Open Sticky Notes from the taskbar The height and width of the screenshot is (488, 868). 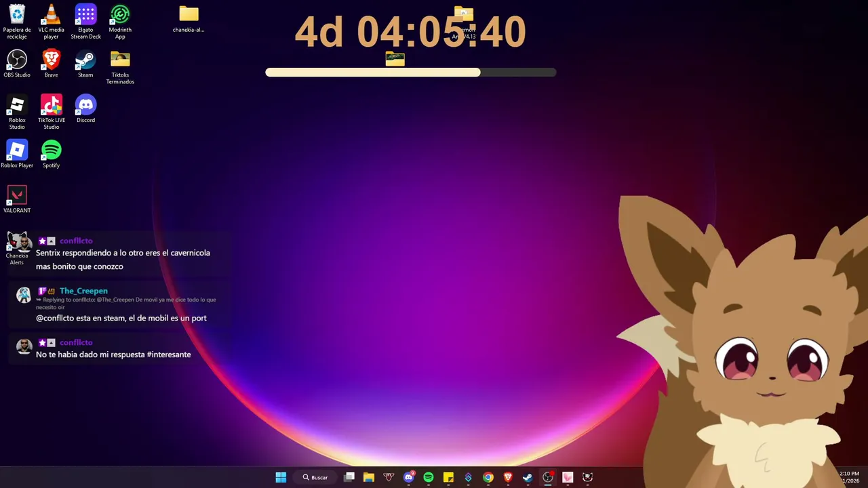click(448, 477)
